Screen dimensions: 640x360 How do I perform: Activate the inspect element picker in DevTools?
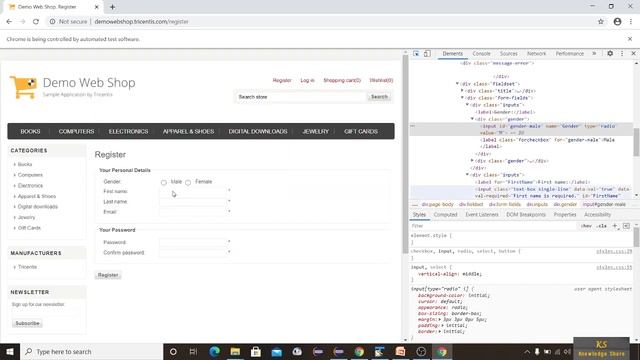[416, 53]
